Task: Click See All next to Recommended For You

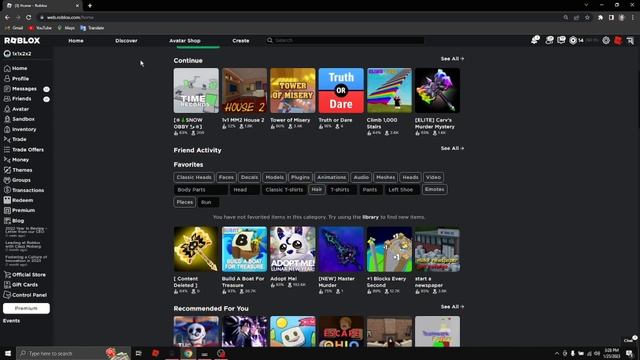Action: click(x=452, y=307)
